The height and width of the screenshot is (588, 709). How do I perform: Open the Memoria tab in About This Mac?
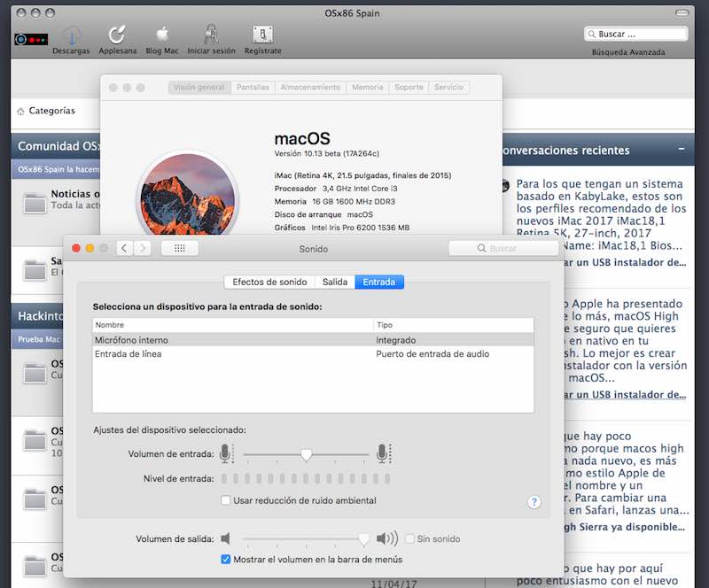[x=367, y=88]
